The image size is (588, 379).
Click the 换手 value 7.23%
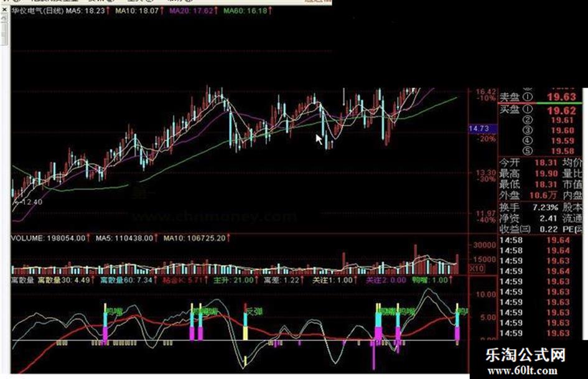pyautogui.click(x=545, y=207)
